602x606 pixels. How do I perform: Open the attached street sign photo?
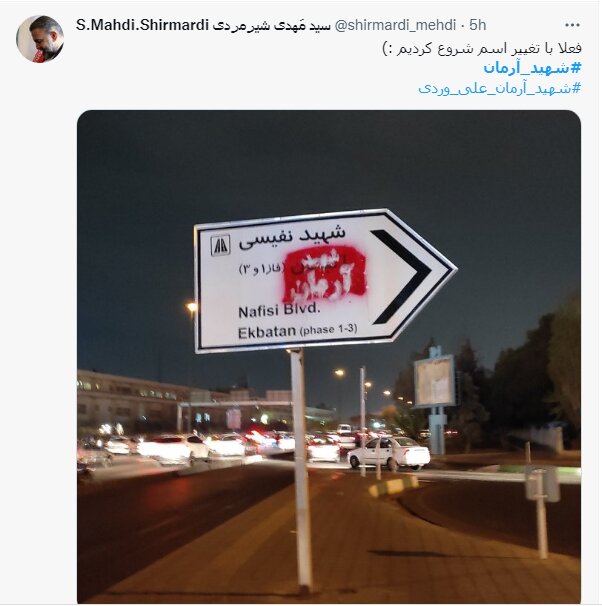coord(329,356)
